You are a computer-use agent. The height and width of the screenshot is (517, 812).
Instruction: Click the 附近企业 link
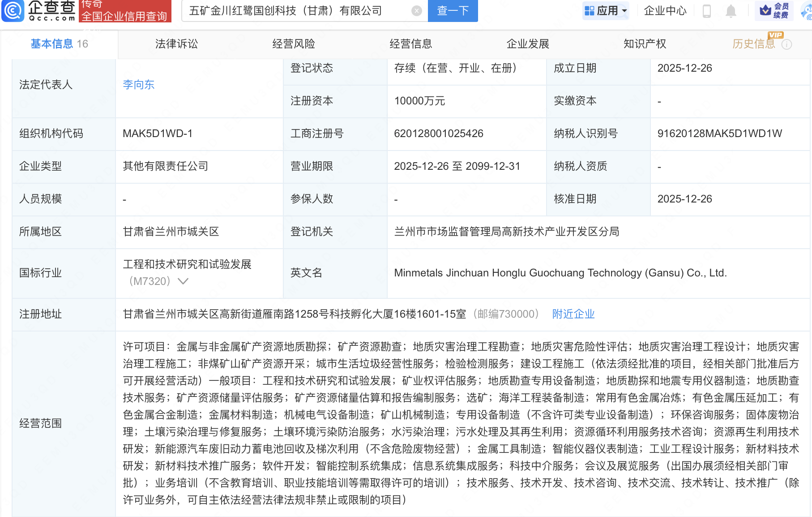coord(573,314)
